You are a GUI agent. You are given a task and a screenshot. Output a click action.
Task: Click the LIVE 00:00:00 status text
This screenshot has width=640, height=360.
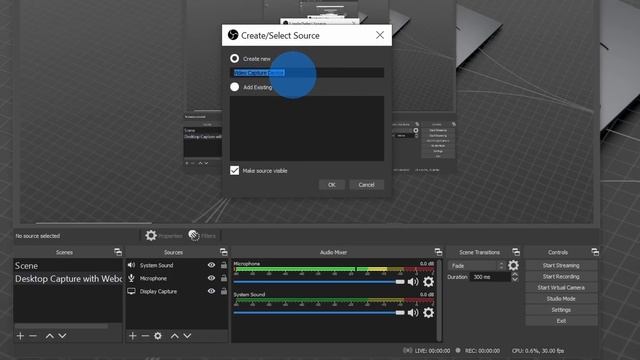[x=432, y=351]
